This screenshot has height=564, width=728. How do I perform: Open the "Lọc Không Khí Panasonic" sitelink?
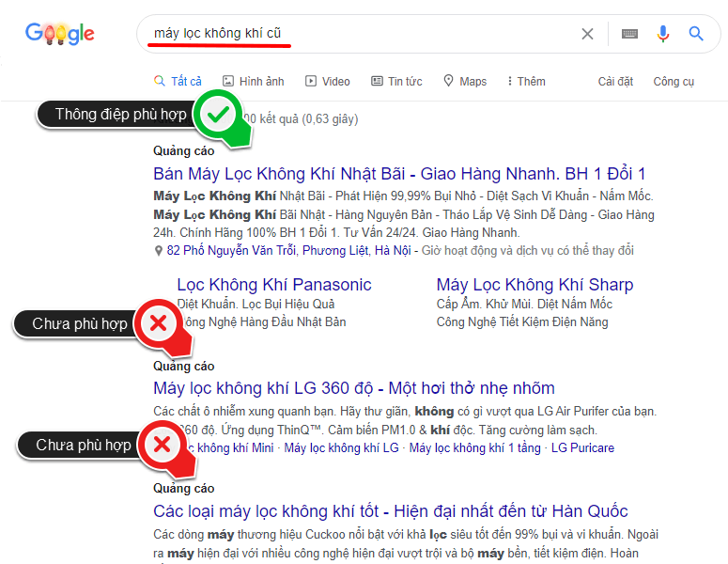274,284
